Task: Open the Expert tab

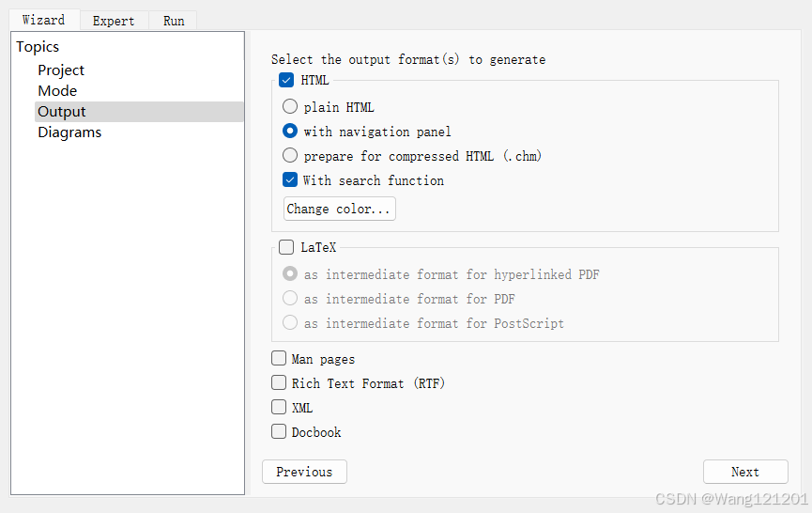Action: [x=114, y=21]
